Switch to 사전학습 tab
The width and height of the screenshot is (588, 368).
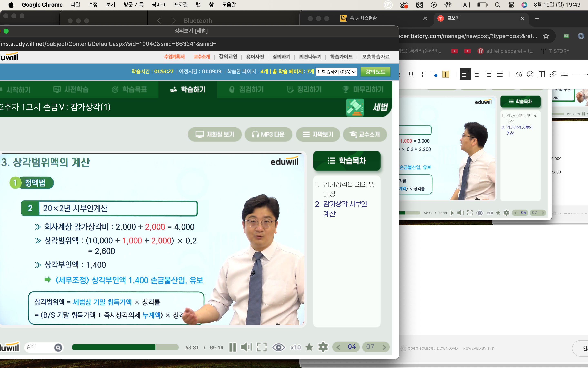(71, 90)
